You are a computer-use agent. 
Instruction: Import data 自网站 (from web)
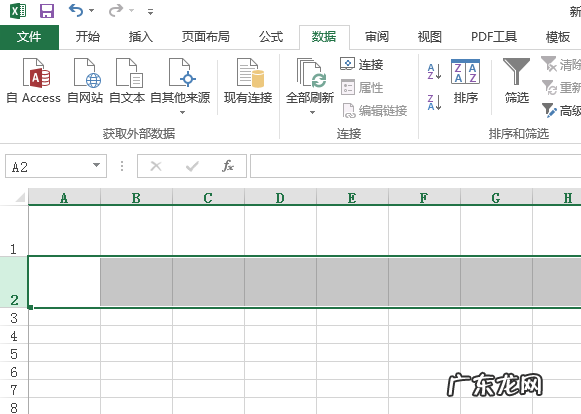[x=85, y=81]
